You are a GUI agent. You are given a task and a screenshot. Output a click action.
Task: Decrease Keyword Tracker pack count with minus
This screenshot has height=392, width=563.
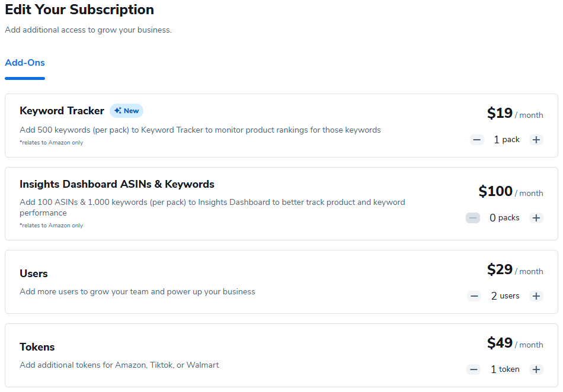pyautogui.click(x=477, y=140)
